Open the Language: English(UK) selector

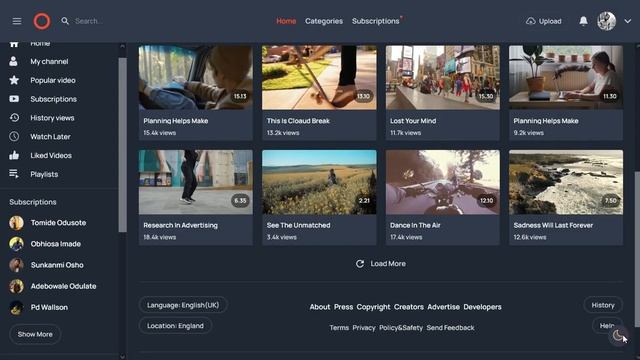pyautogui.click(x=183, y=305)
